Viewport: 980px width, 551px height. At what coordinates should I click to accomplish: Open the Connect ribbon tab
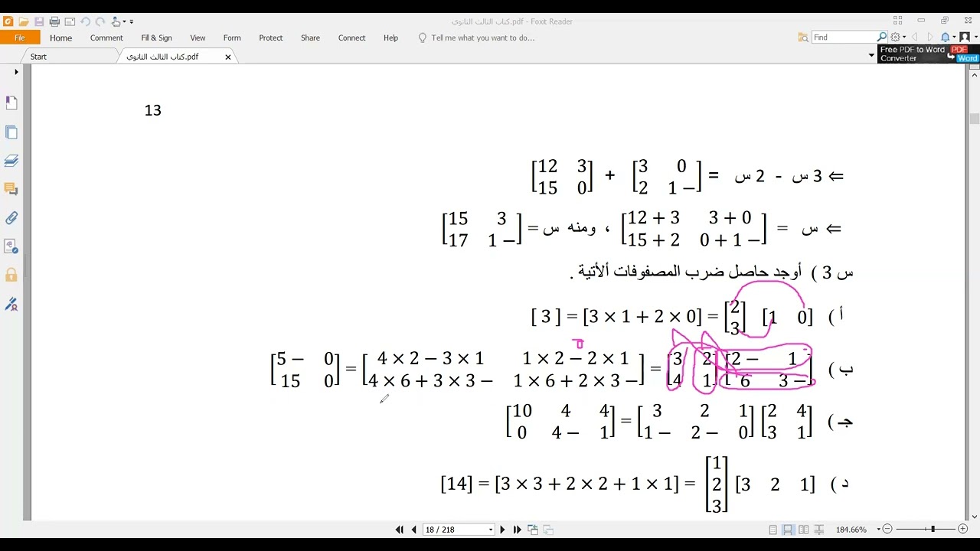[x=352, y=37]
